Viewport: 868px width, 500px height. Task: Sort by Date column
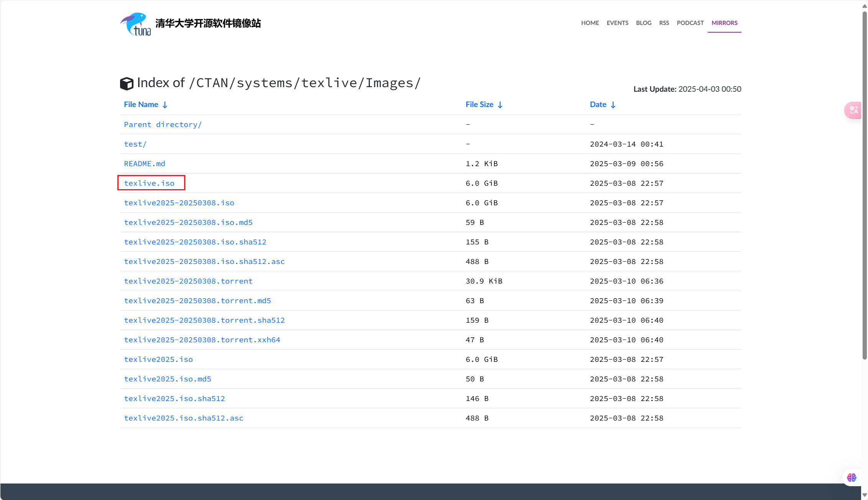click(x=603, y=104)
